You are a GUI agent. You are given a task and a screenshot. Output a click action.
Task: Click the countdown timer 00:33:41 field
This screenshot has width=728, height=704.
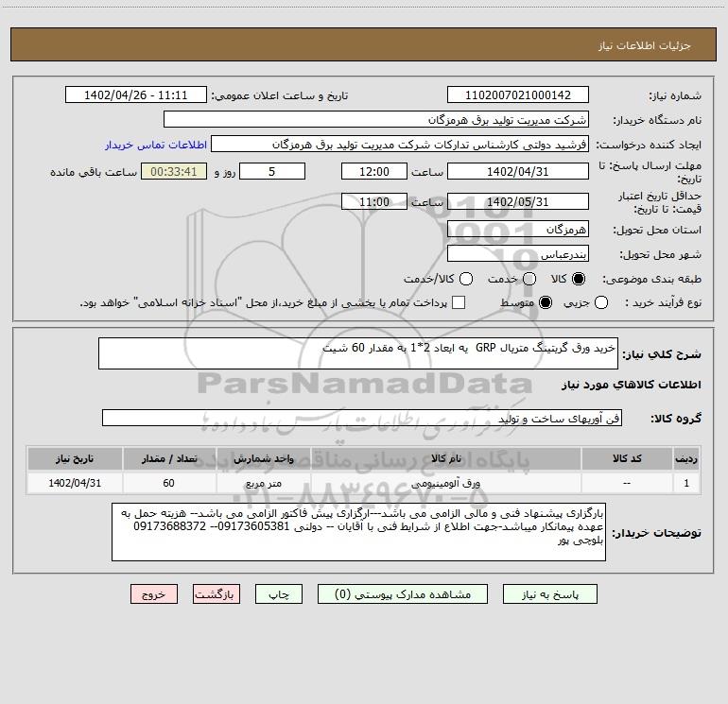click(x=174, y=171)
